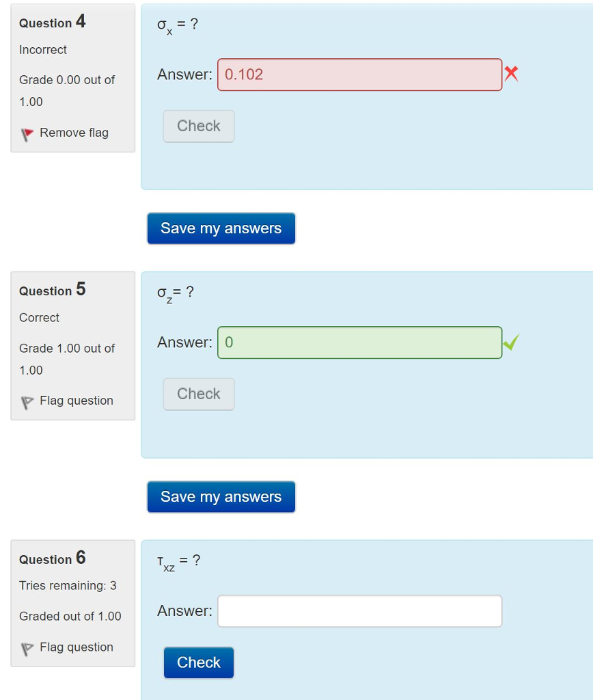Image resolution: width=593 pixels, height=700 pixels.
Task: Click the red X incorrect mark
Action: [511, 74]
